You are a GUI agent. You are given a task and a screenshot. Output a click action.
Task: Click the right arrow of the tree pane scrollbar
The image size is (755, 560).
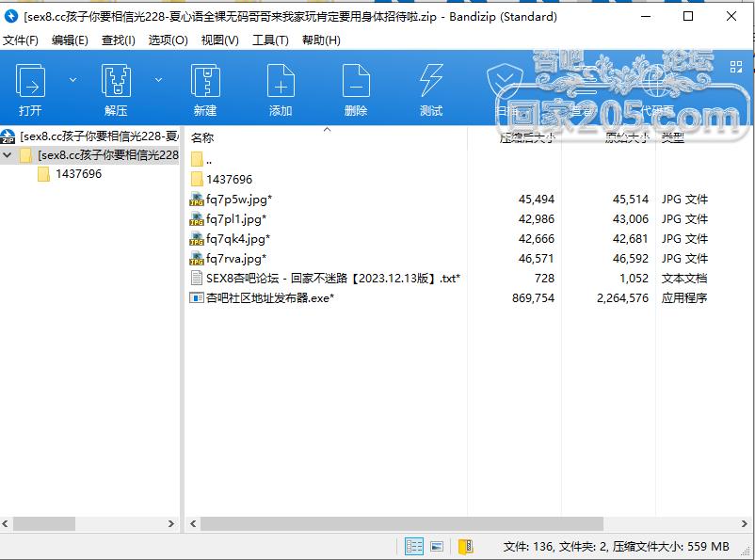click(x=171, y=523)
